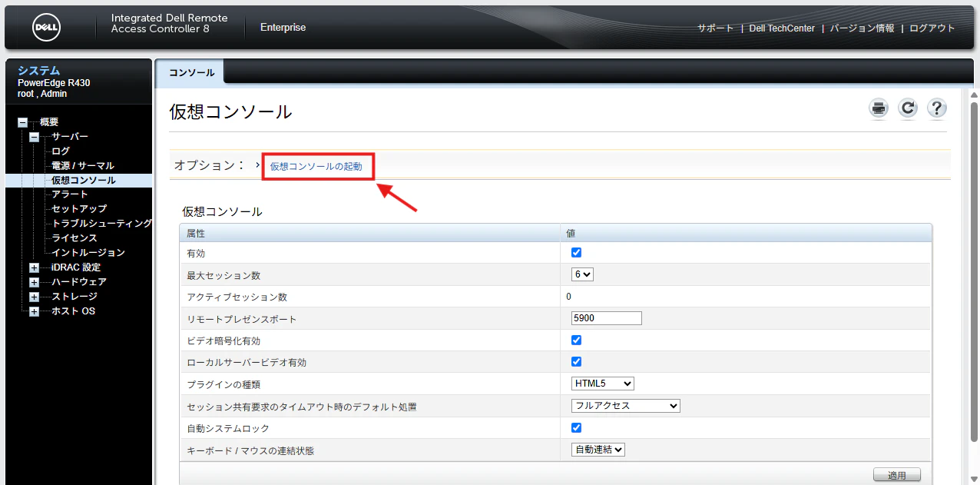Screen dimensions: 980x485
Task: Select アラート tree item
Action: pos(70,194)
